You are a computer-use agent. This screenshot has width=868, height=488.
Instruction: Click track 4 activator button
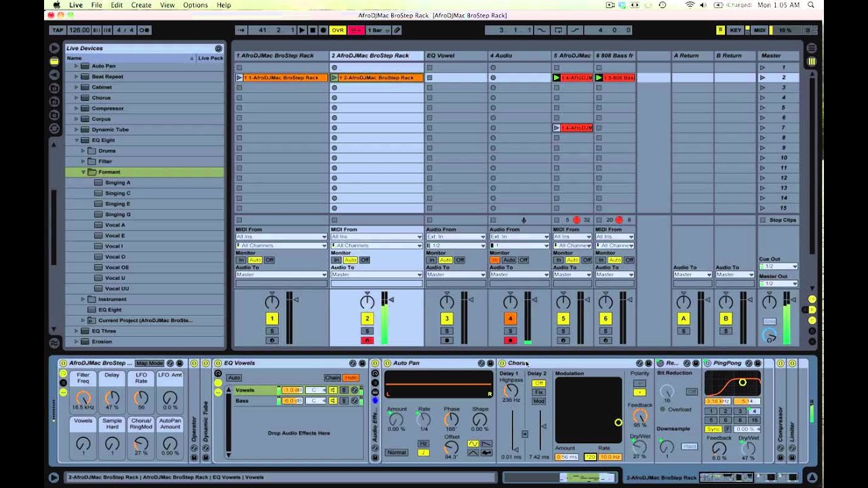coord(510,319)
